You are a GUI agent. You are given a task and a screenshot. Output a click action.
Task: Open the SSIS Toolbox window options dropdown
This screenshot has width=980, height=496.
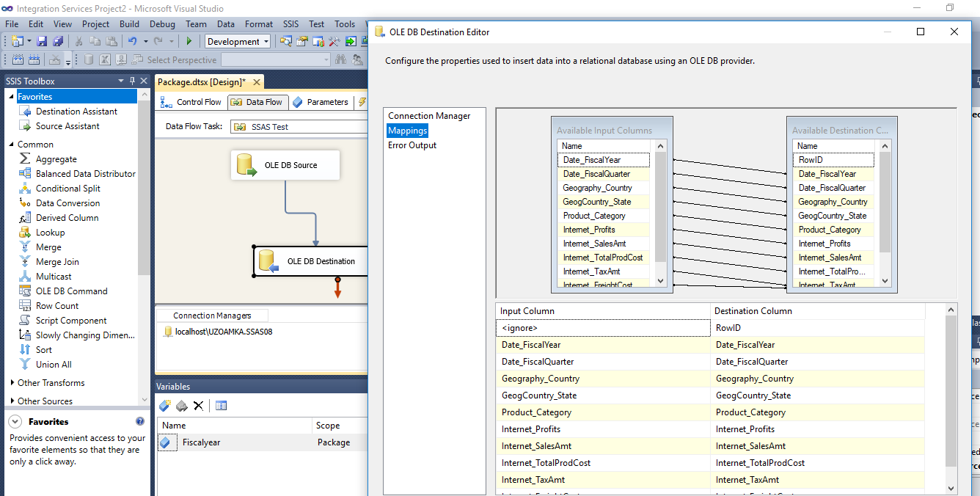click(121, 81)
